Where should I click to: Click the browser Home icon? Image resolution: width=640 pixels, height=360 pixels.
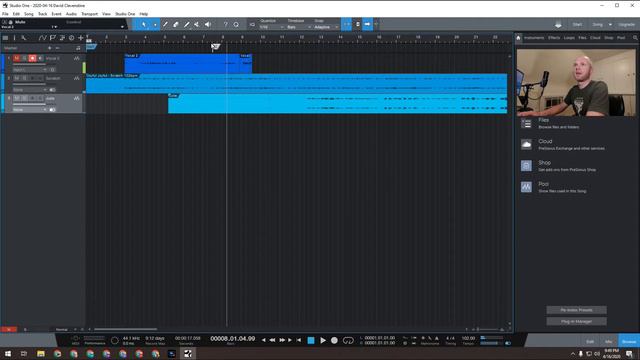click(518, 38)
